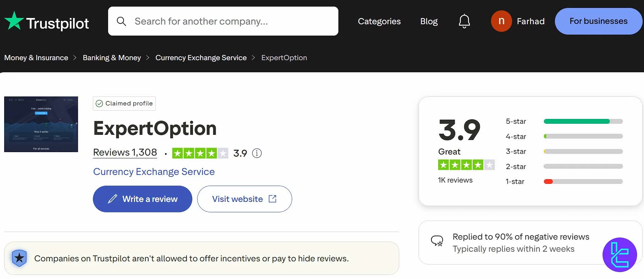644x279 pixels.
Task: Switch to the Blog section
Action: [429, 21]
